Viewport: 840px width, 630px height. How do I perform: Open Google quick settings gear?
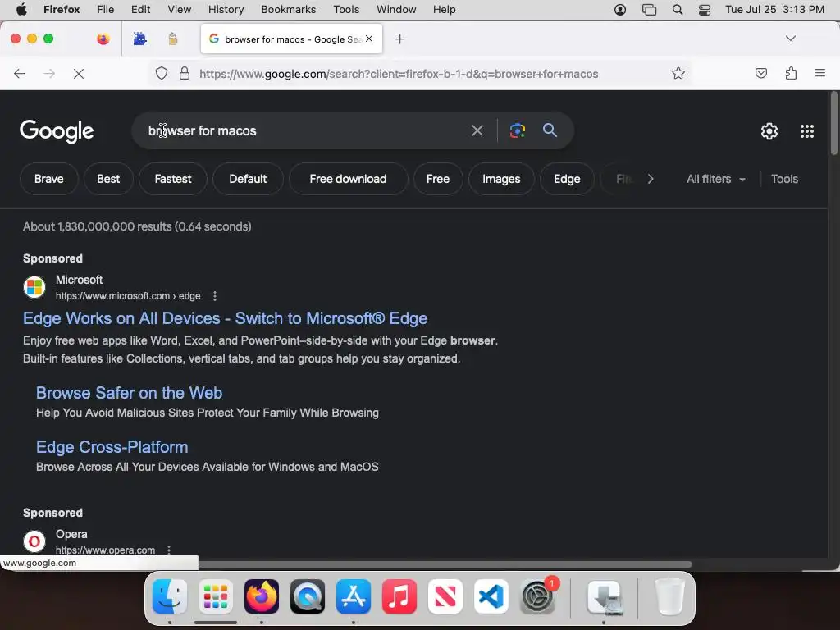click(x=769, y=131)
